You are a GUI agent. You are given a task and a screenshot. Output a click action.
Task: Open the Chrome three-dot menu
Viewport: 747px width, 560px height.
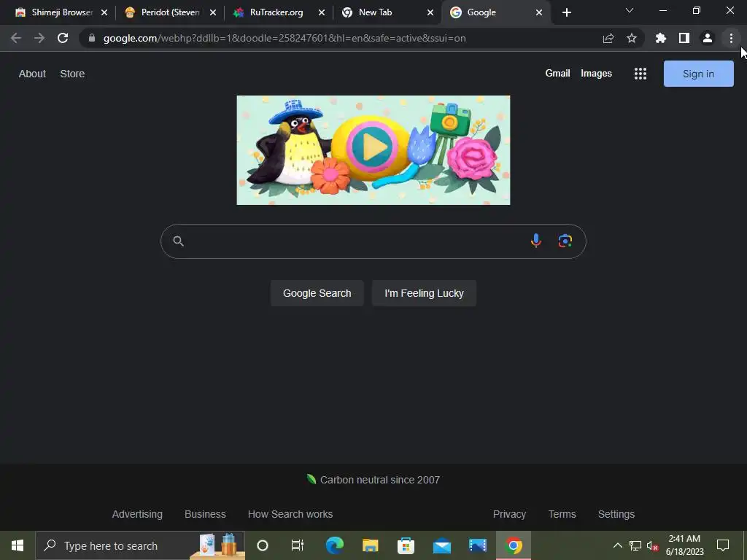tap(731, 38)
